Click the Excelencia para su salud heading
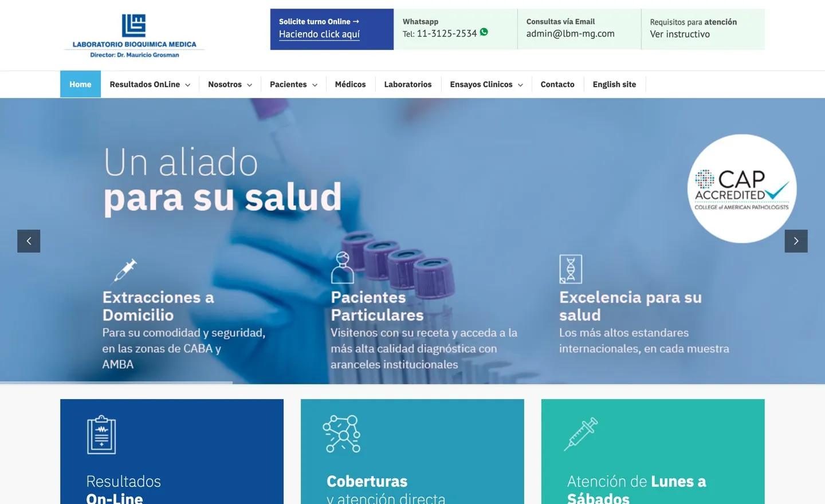The height and width of the screenshot is (504, 825). [x=630, y=306]
